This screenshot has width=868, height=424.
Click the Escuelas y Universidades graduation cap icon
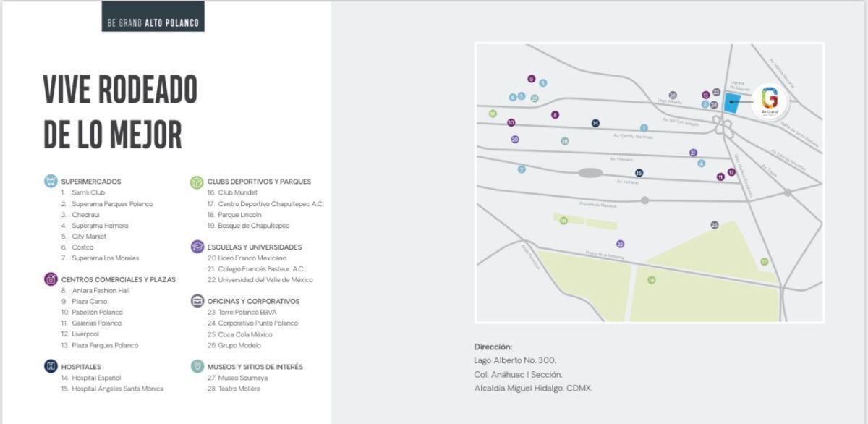197,247
